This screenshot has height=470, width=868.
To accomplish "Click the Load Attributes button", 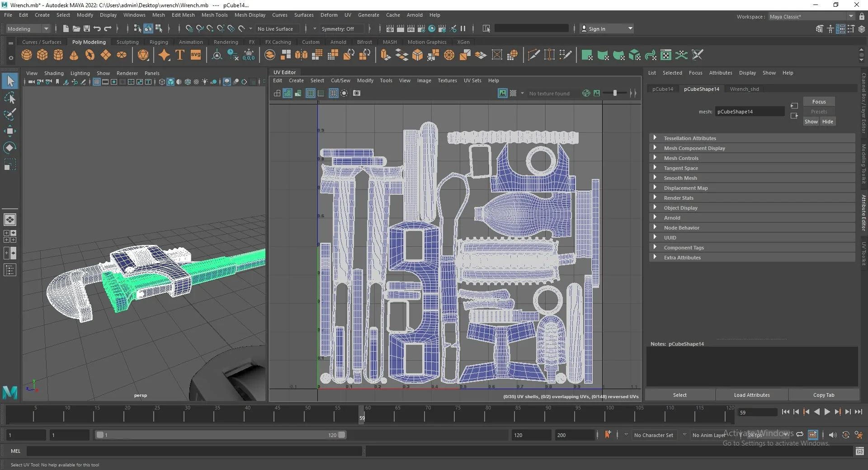I will (752, 395).
